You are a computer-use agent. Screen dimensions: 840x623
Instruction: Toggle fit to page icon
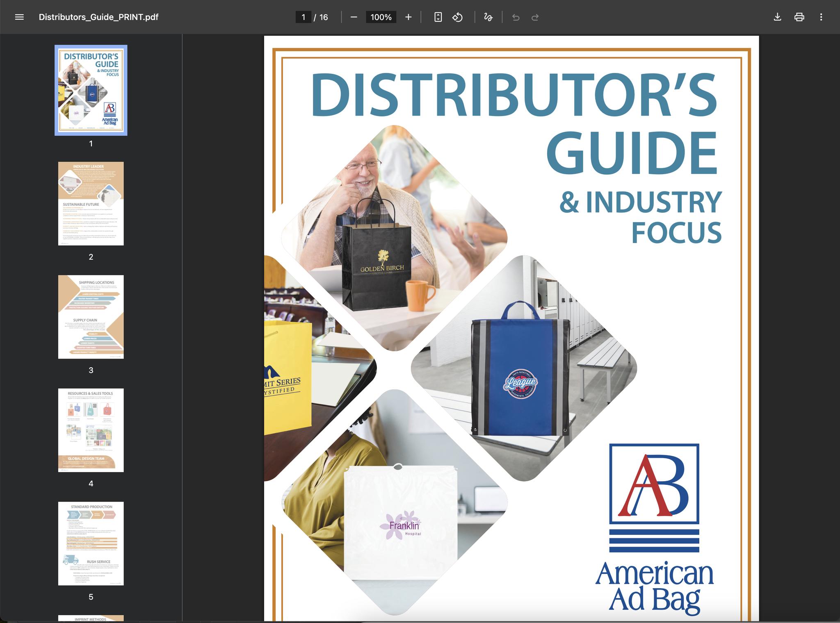point(438,17)
